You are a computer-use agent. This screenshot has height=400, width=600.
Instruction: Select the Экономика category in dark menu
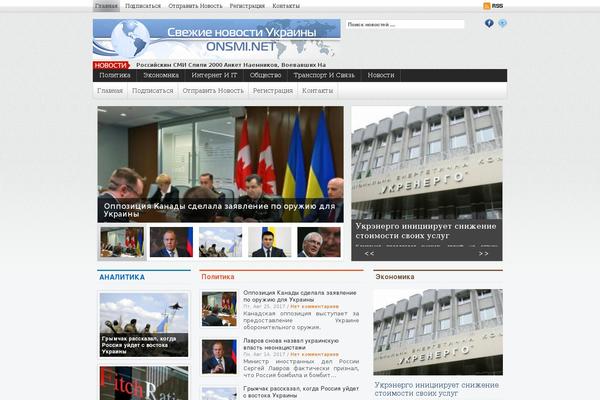161,75
